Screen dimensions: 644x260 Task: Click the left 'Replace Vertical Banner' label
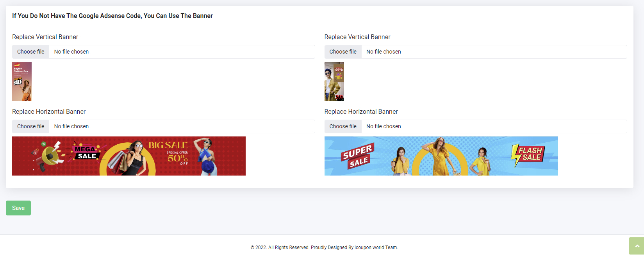(x=45, y=37)
